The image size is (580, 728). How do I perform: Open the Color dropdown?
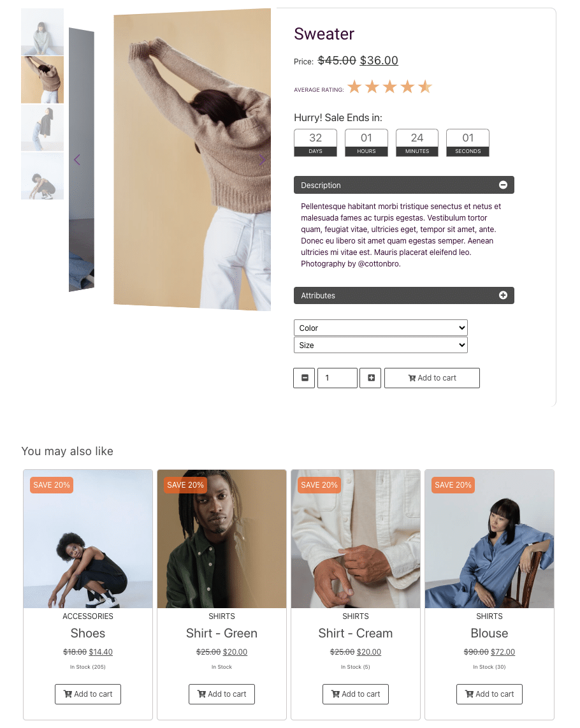(381, 328)
